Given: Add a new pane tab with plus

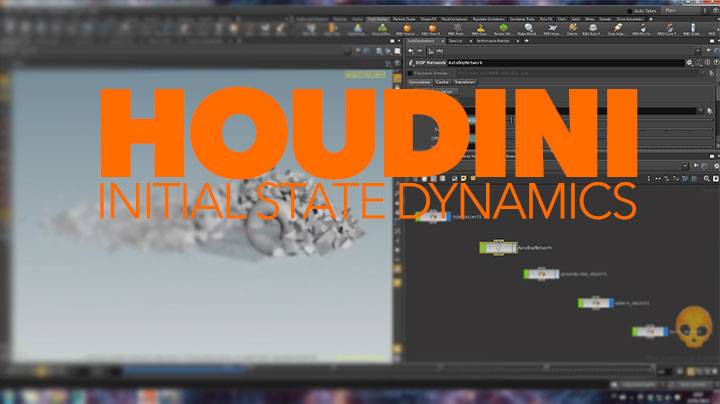Looking at the screenshot, I should 526,41.
